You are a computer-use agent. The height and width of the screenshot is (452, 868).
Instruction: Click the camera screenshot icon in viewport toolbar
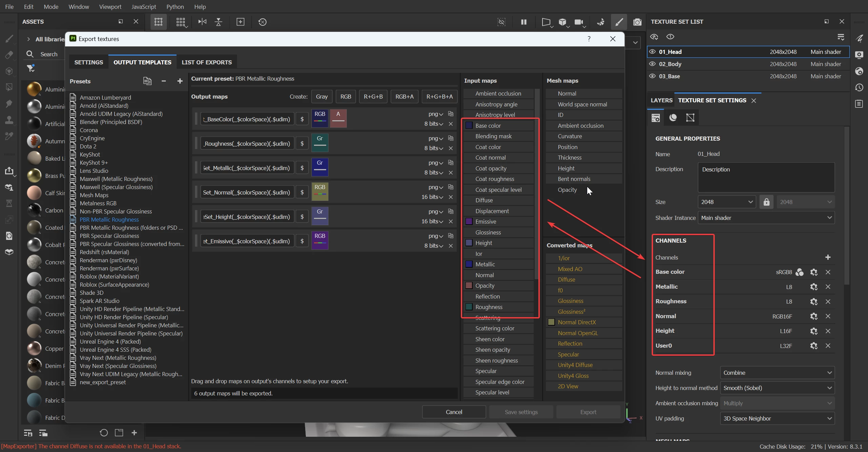click(637, 22)
